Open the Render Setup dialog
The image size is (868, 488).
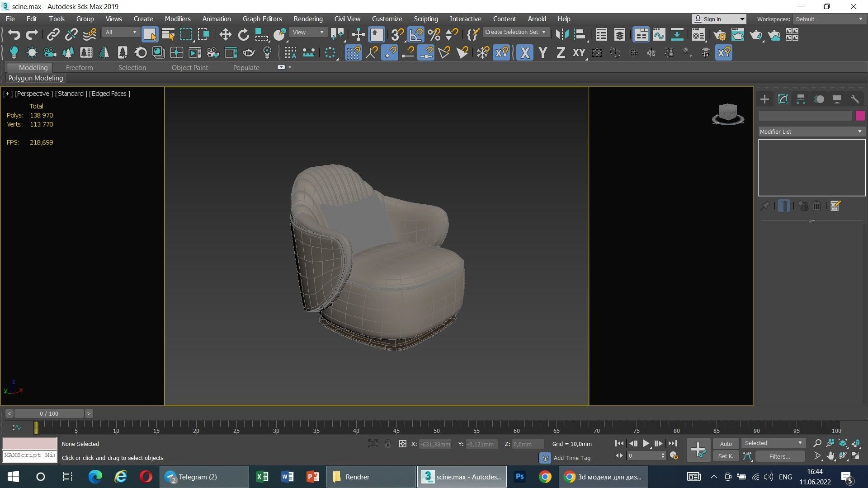[x=720, y=35]
